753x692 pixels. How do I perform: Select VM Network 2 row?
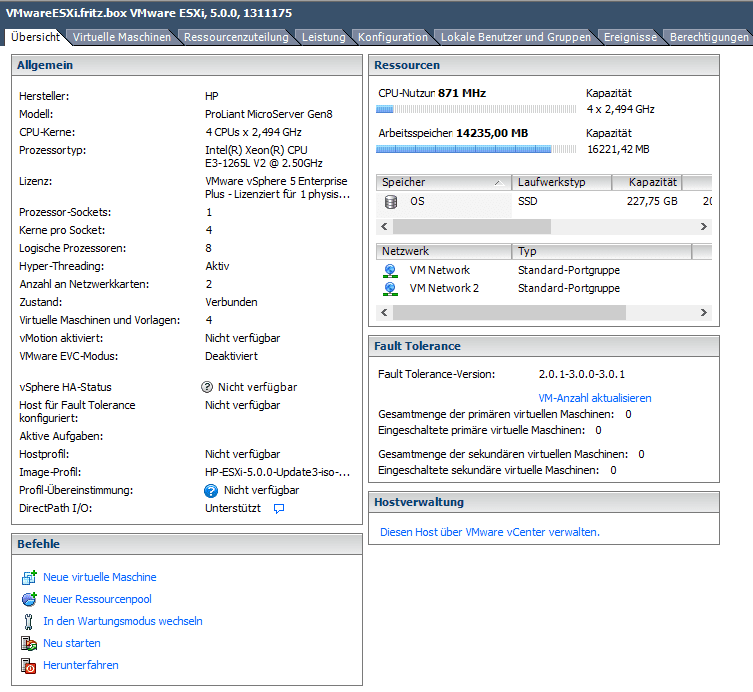click(544, 289)
